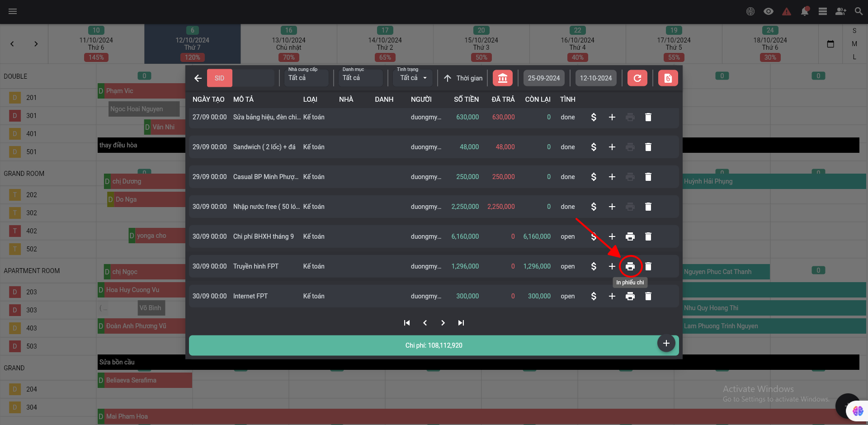Delete the Chi phí BHXH tháng 9 expense
This screenshot has width=868, height=425.
click(648, 236)
